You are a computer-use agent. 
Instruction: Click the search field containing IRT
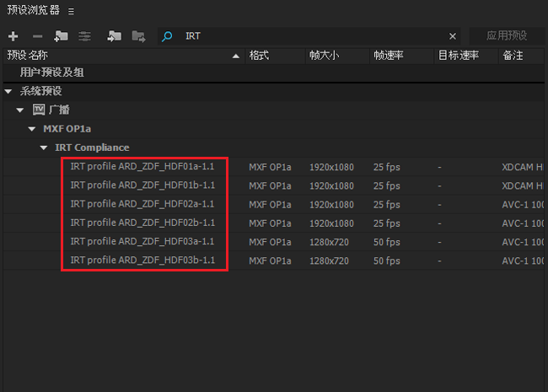click(x=309, y=36)
